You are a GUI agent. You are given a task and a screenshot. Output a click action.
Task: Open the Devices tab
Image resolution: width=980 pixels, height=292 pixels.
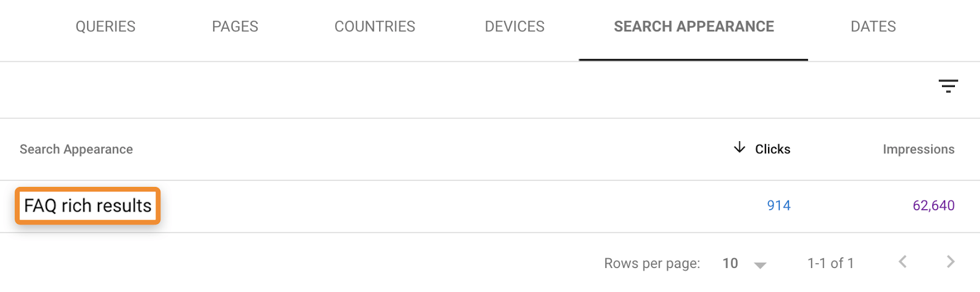click(514, 27)
